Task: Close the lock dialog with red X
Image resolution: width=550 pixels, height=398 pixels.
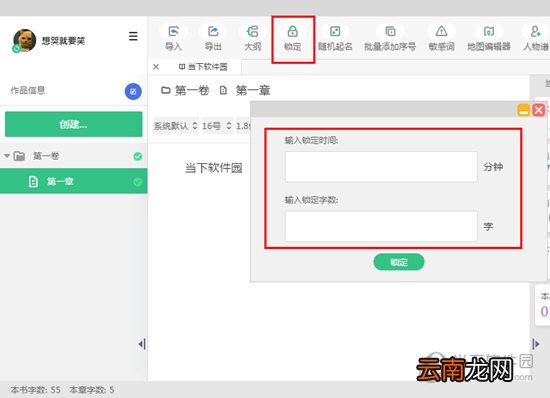Action: pyautogui.click(x=538, y=110)
